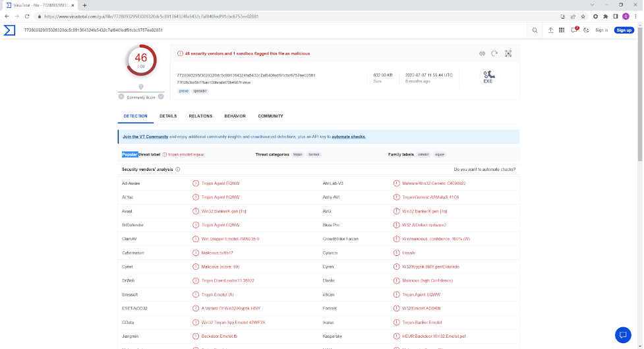This screenshot has height=349, width=644.
Task: Click the upload file arrow icon
Action: [550, 30]
